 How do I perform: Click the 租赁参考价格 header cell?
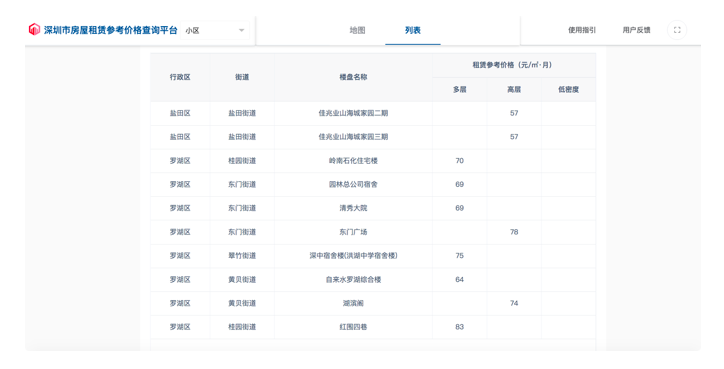(x=513, y=65)
